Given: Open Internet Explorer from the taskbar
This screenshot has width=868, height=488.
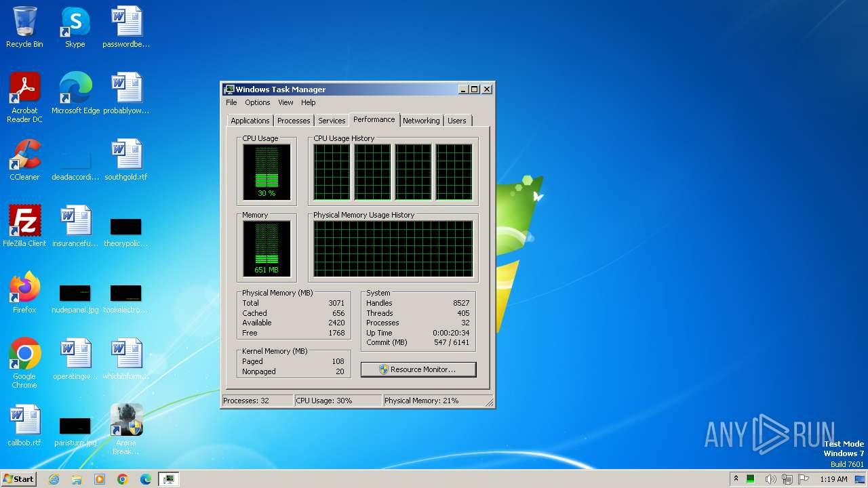Looking at the screenshot, I should 54,479.
